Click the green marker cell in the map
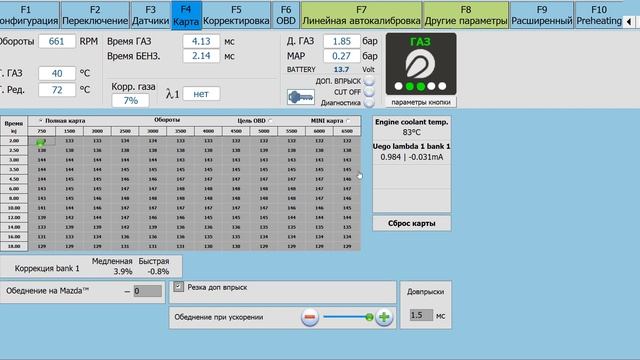Image resolution: width=640 pixels, height=360 pixels. [x=41, y=141]
